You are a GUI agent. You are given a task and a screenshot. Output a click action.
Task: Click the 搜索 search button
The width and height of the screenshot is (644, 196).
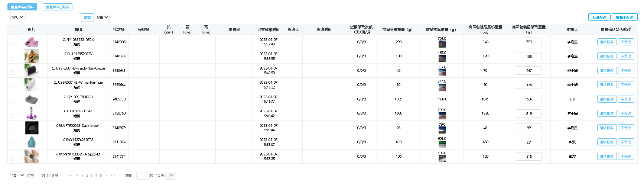pos(87,17)
